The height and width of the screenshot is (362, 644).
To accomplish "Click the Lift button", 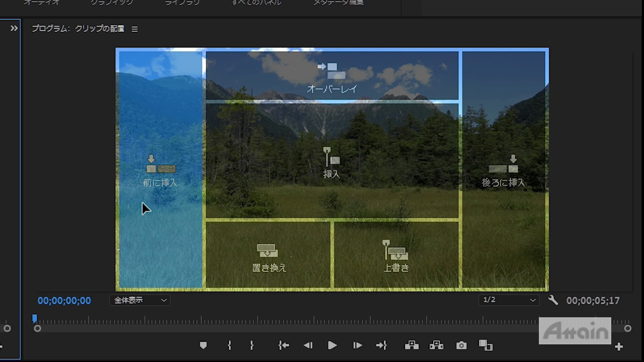I will point(412,345).
